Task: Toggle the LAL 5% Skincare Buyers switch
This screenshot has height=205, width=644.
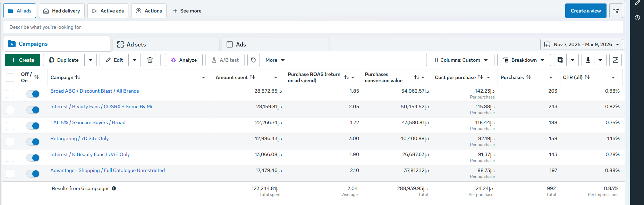Action: tap(33, 126)
